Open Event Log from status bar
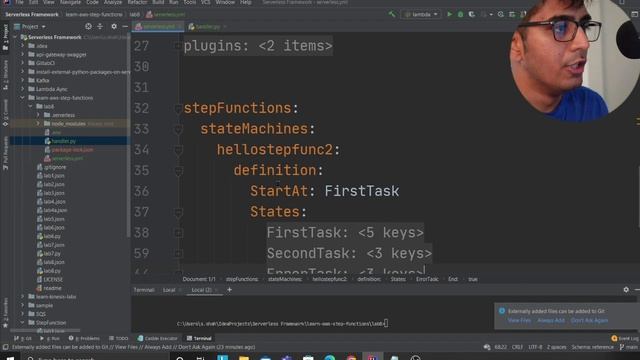Viewport: 640px width, 360px height. 625,338
